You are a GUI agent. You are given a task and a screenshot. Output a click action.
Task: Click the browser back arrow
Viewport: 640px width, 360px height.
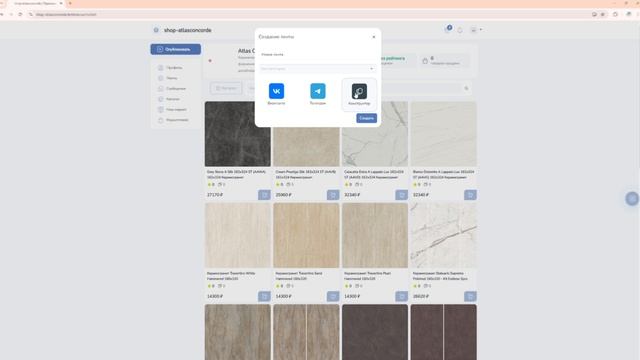coord(2,14)
